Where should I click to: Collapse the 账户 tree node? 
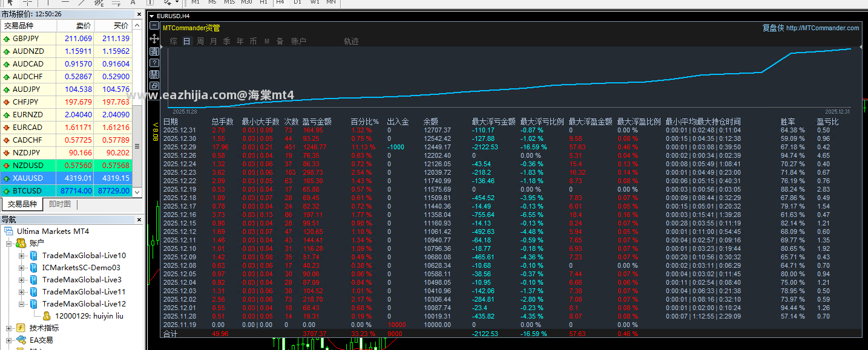point(9,243)
